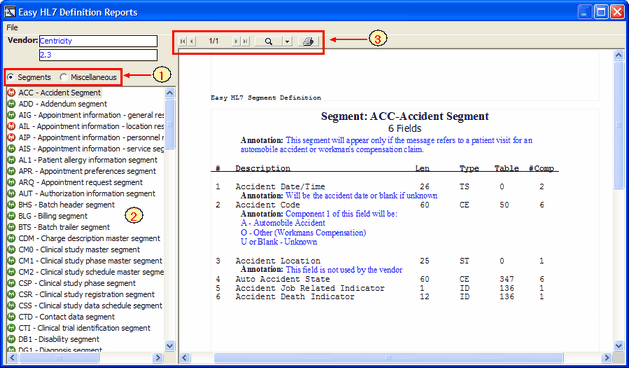This screenshot has width=629, height=368.
Task: Click report pane scroll left arrow
Action: 185,358
